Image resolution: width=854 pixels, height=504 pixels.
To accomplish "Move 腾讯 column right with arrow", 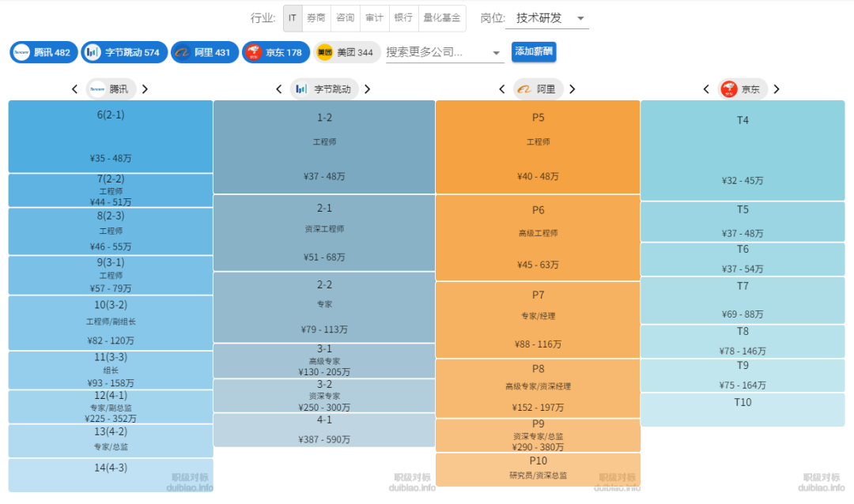I will click(145, 89).
